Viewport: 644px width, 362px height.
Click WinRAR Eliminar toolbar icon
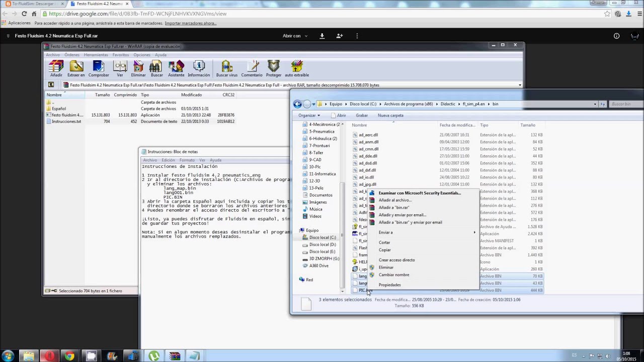[138, 67]
